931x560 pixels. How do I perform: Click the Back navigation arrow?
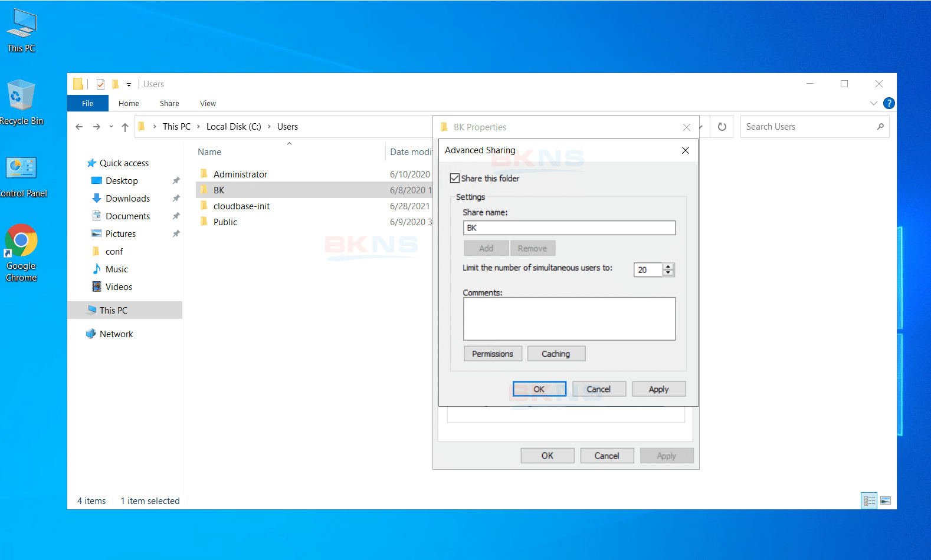[x=79, y=127]
